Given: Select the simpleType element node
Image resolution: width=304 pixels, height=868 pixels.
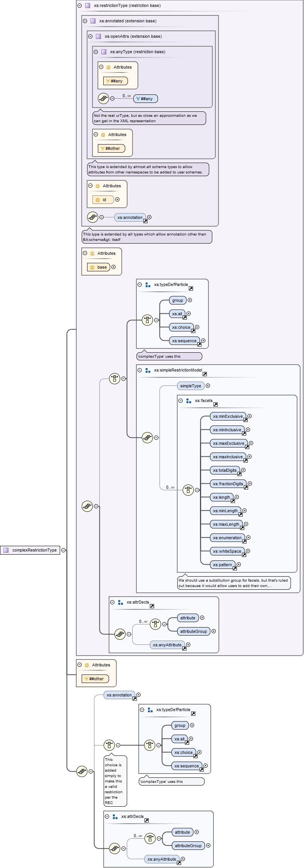Looking at the screenshot, I should pyautogui.click(x=191, y=386).
